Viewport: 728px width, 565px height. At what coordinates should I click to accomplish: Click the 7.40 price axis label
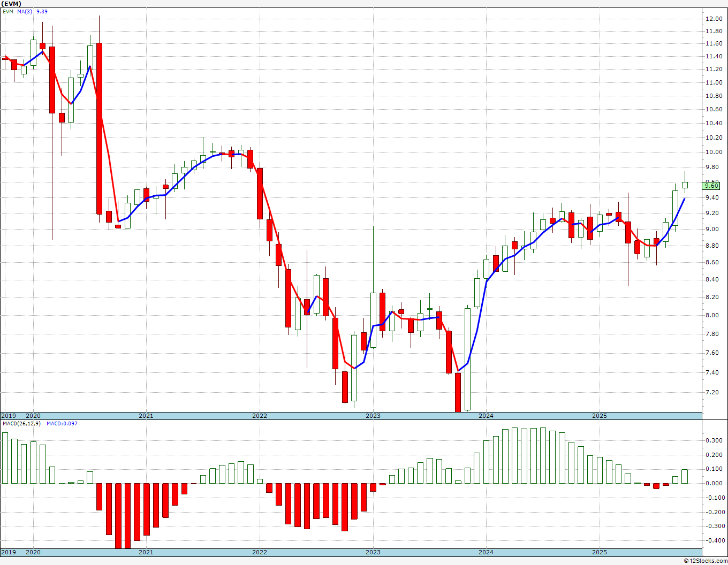click(x=713, y=372)
